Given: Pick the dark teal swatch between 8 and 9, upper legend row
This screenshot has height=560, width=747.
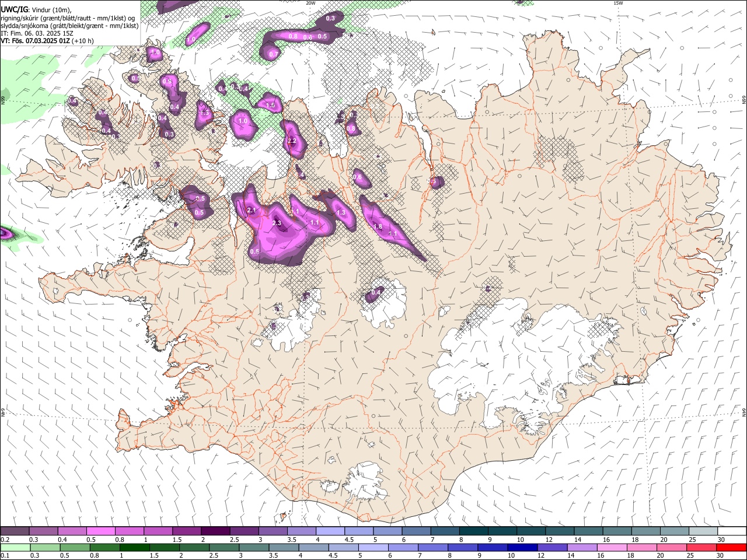Looking at the screenshot, I should [473, 531].
